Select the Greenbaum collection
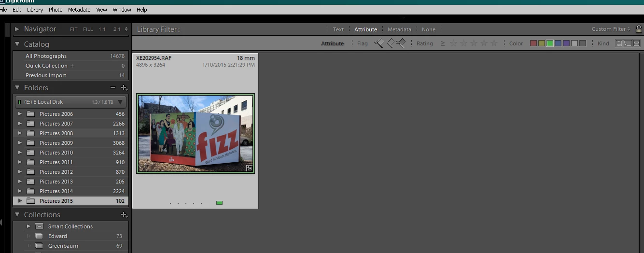644x253 pixels. pos(71,246)
